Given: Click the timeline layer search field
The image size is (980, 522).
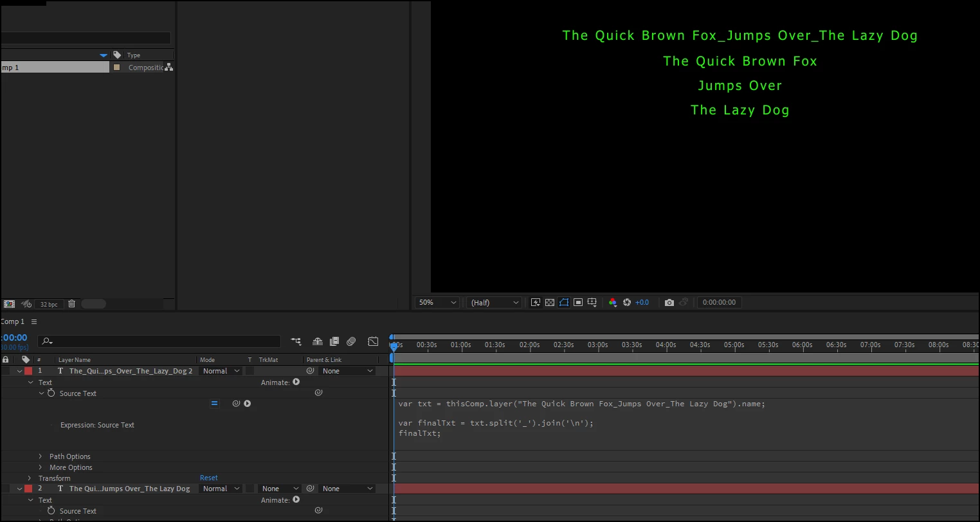Looking at the screenshot, I should (x=159, y=341).
